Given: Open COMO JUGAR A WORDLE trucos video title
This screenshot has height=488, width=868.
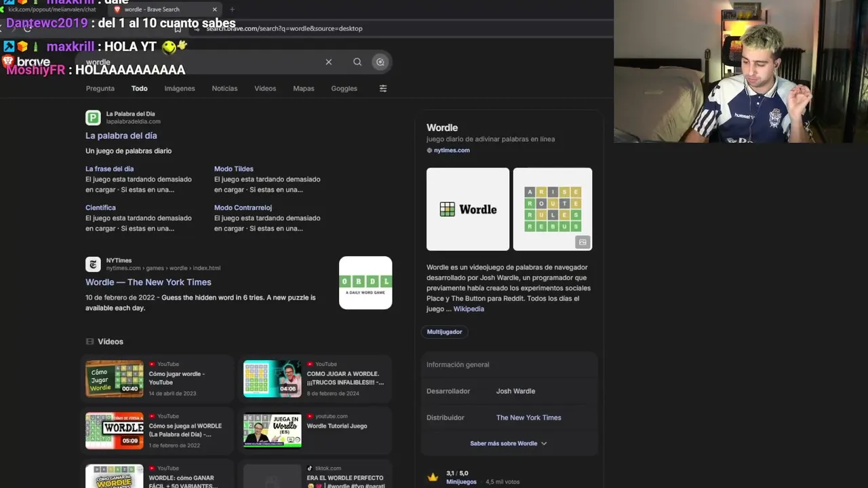Looking at the screenshot, I should coord(345,378).
